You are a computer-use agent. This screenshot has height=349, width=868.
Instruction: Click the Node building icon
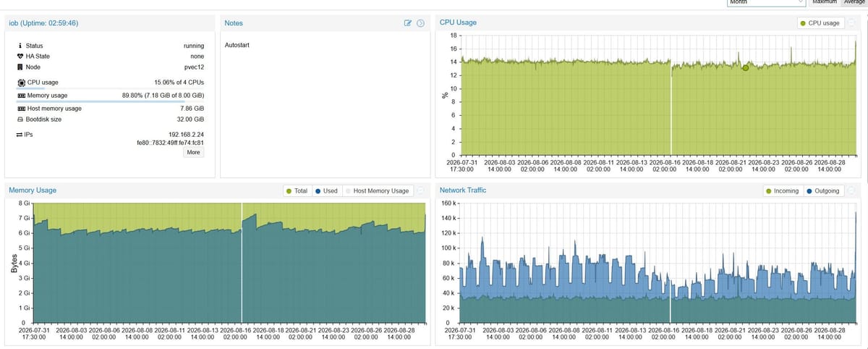tap(20, 67)
